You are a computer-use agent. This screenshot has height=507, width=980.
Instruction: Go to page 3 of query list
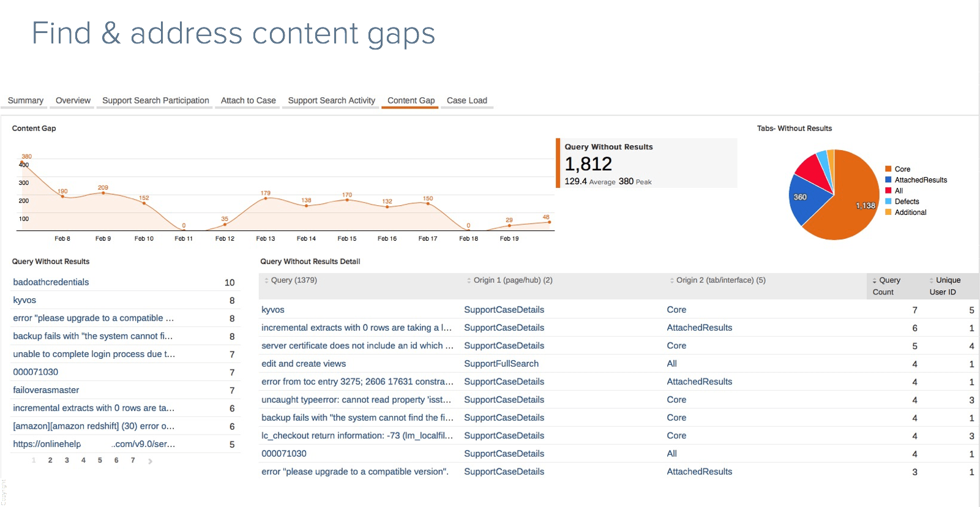point(67,460)
